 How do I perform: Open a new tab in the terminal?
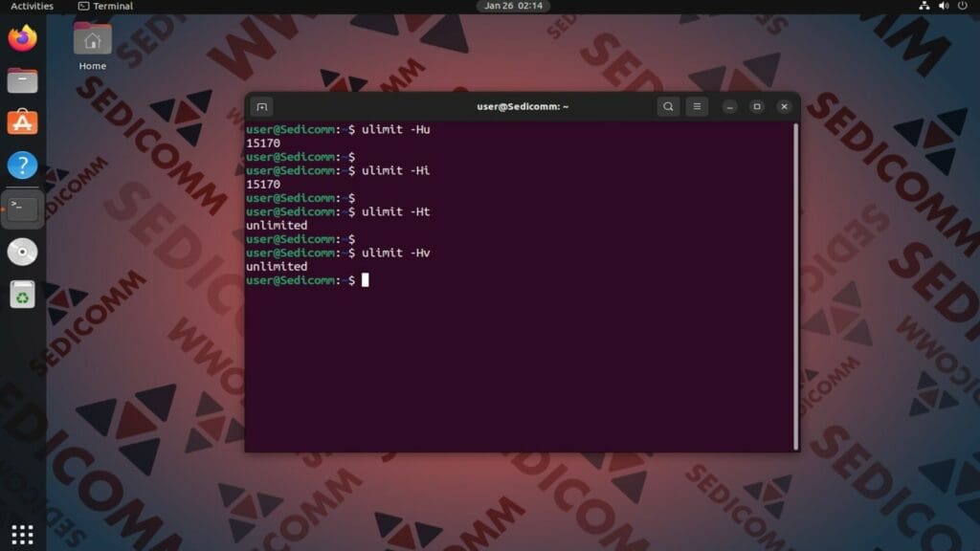pos(262,107)
